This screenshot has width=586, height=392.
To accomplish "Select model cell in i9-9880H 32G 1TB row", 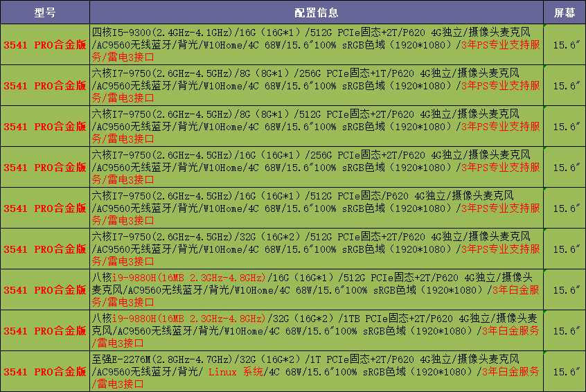I will (x=45, y=331).
